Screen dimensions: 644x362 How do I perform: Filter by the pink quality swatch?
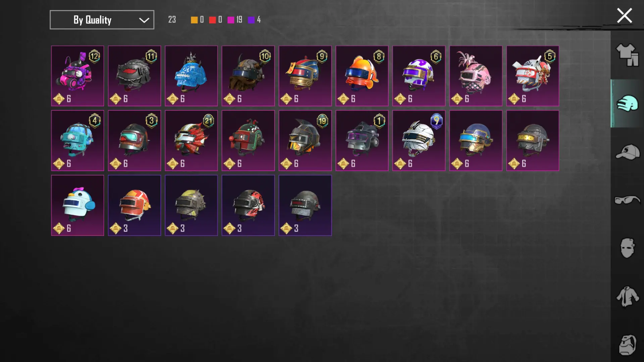(x=231, y=20)
